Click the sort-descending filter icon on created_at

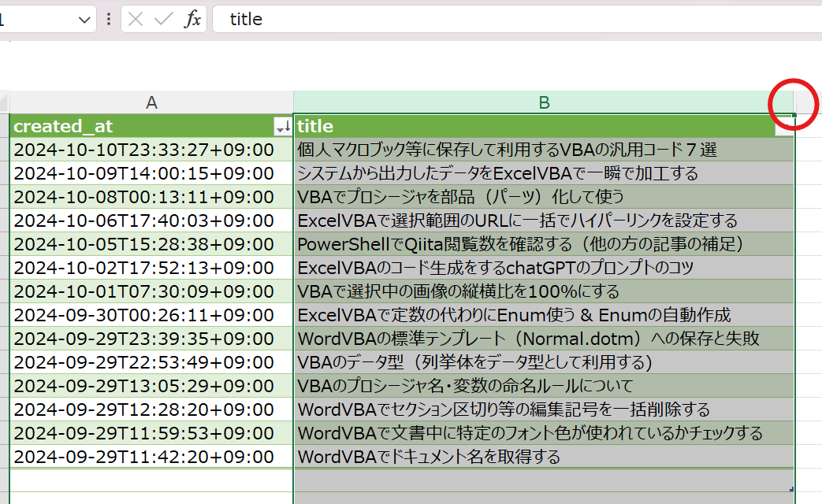coord(283,126)
